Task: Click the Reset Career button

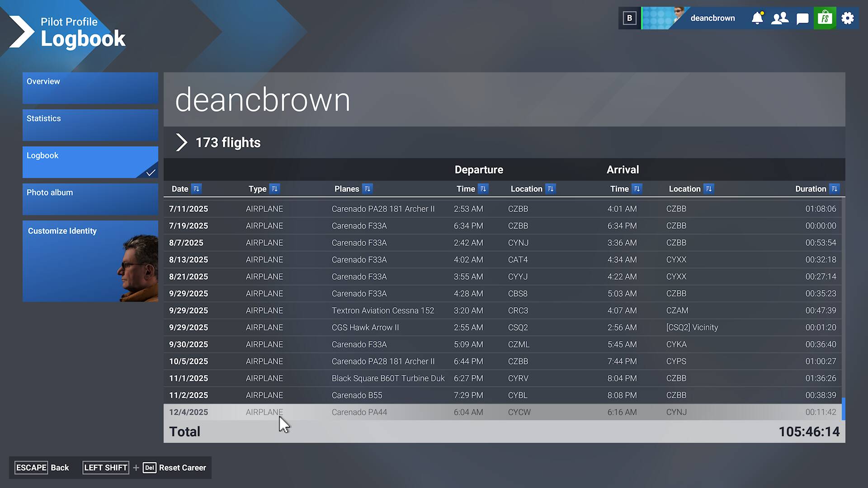Action: point(182,468)
